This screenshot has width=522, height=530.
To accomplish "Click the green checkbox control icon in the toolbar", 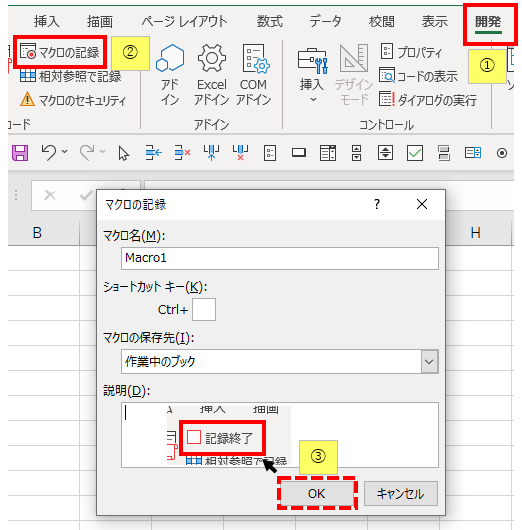I will 414,153.
